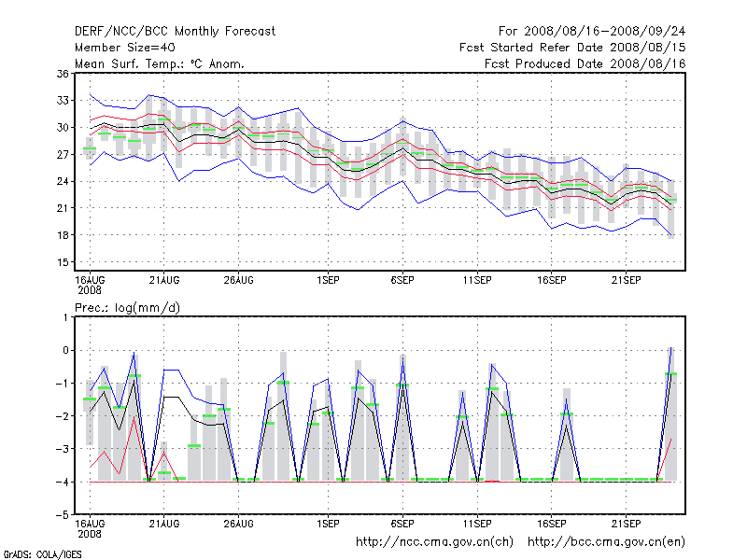
Task: Click the 36 value on temperature y-axis
Action: (x=62, y=74)
